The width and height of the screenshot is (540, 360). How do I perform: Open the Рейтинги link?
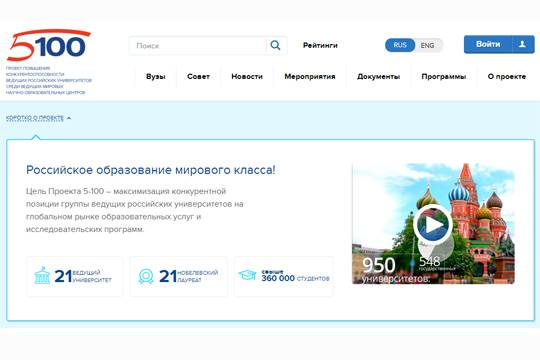click(x=320, y=45)
